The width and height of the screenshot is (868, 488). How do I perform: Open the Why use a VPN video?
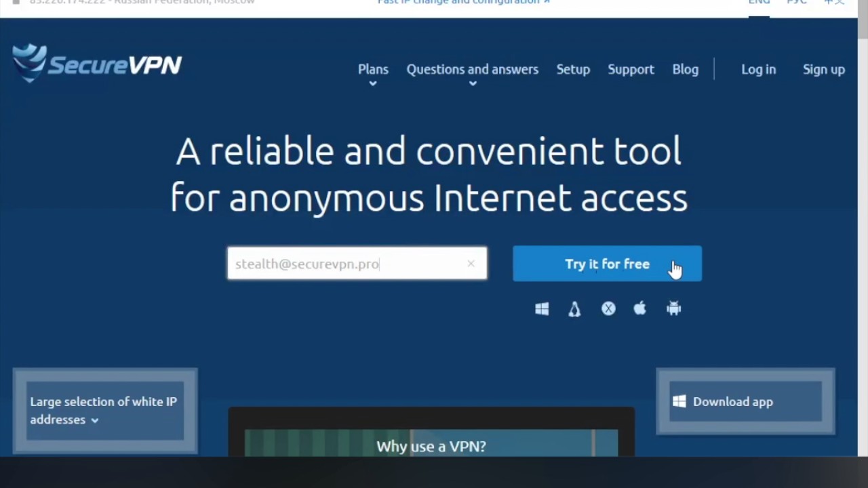[431, 443]
